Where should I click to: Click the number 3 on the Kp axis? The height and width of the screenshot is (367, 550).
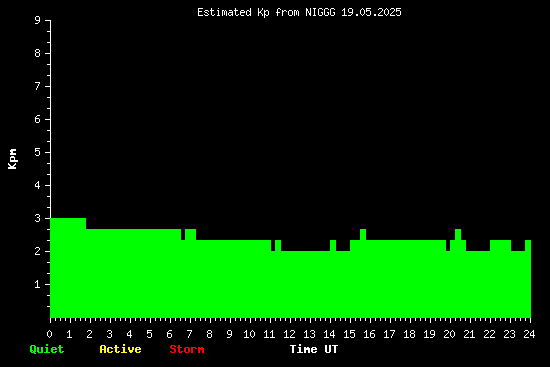point(38,218)
